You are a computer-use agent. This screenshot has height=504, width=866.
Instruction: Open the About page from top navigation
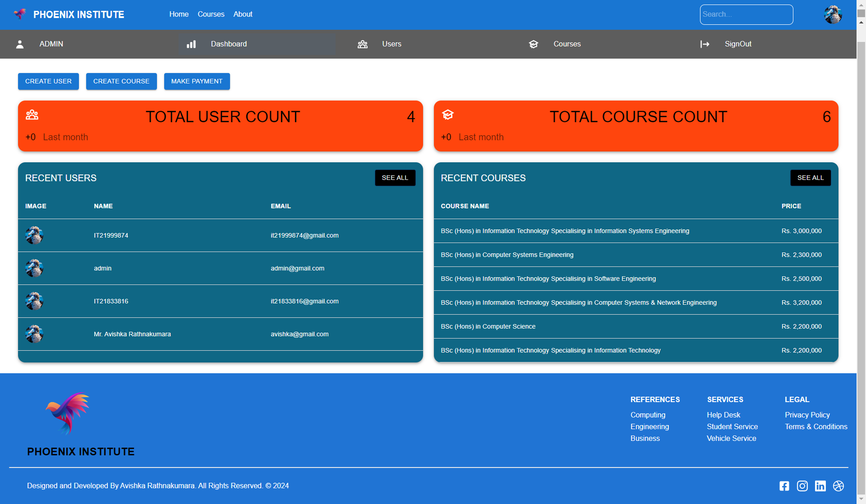tap(243, 14)
